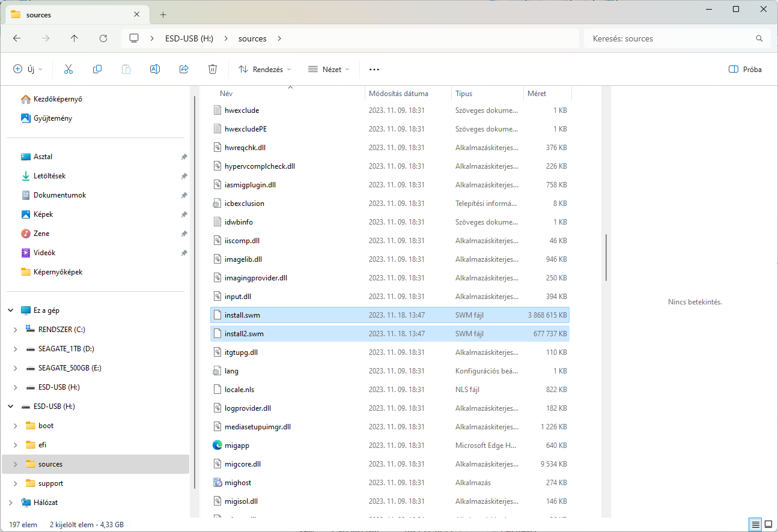Open Videók folder in sidebar
The image size is (778, 532).
click(x=38, y=253)
